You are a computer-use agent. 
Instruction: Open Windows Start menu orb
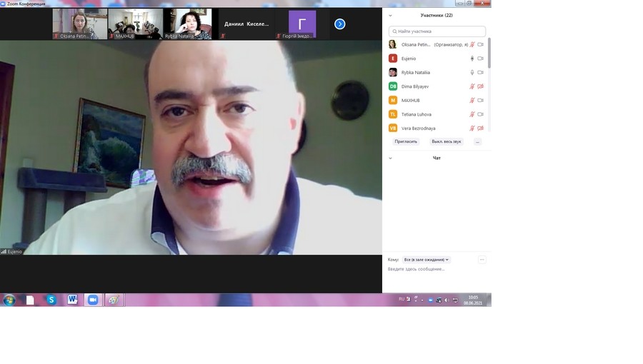pyautogui.click(x=9, y=300)
